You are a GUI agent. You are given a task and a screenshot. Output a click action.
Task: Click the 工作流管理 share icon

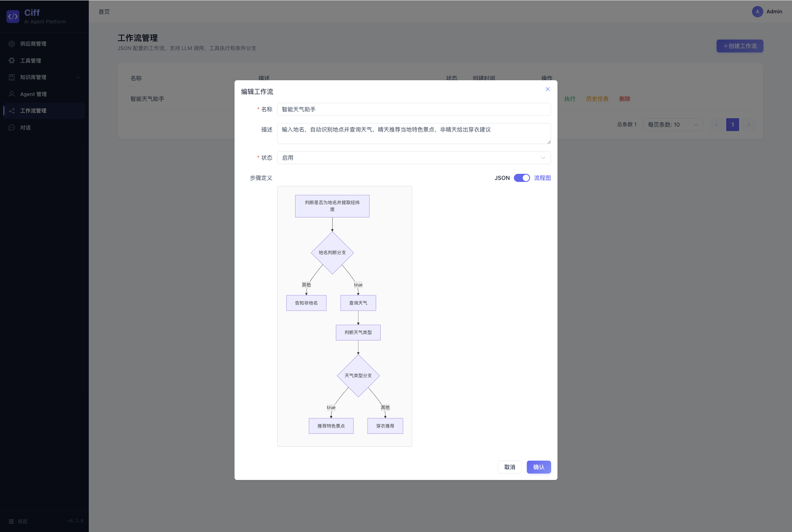pyautogui.click(x=12, y=111)
